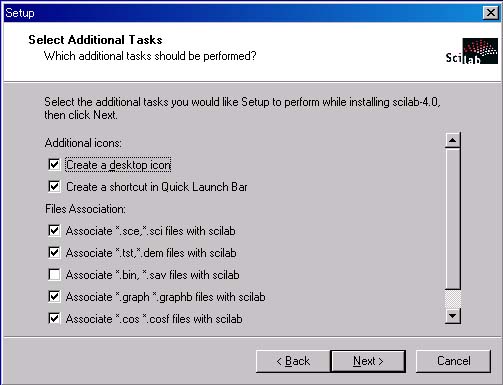Toggle Associate *.cos *.cosf files checkbox

click(x=54, y=318)
